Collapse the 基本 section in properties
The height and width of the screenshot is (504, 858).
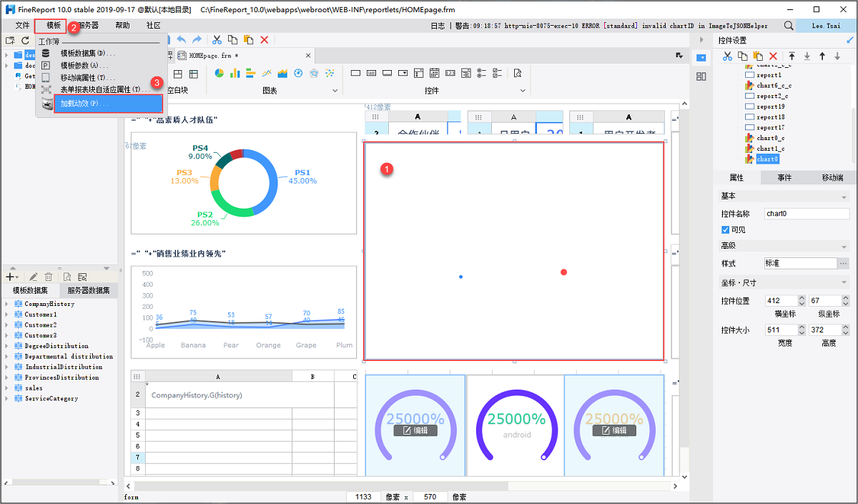(x=844, y=197)
